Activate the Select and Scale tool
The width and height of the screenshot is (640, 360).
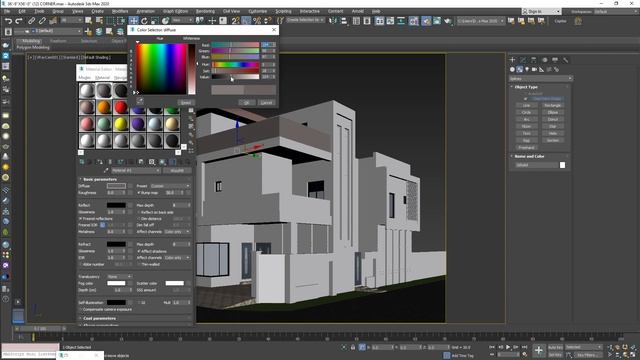155,20
